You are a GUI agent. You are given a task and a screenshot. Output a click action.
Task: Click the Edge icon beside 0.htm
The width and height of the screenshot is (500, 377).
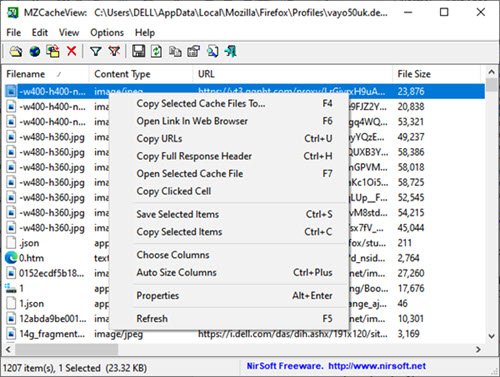11,258
